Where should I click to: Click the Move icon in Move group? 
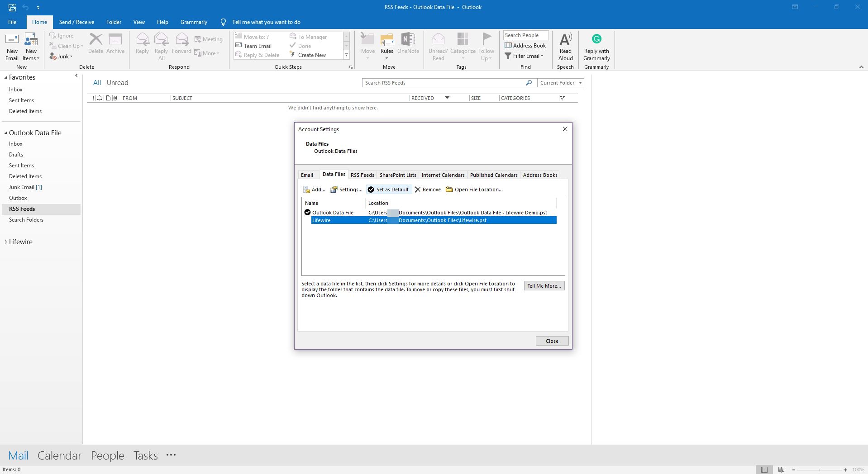367,39
